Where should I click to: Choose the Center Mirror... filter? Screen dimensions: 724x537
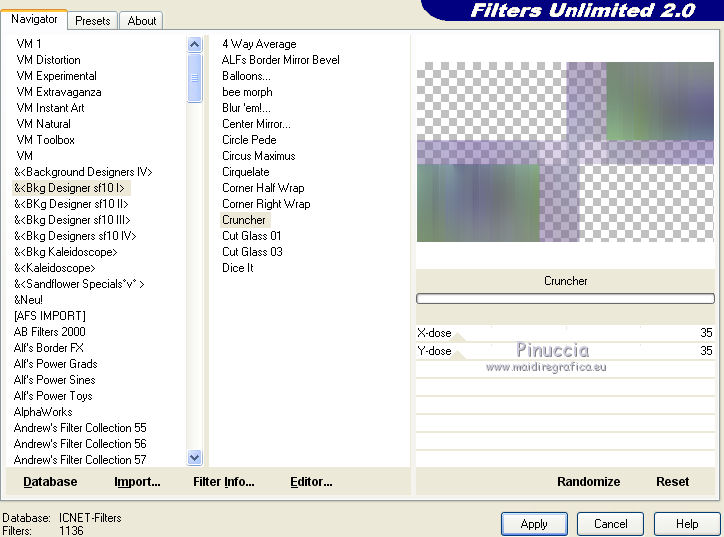pos(256,124)
